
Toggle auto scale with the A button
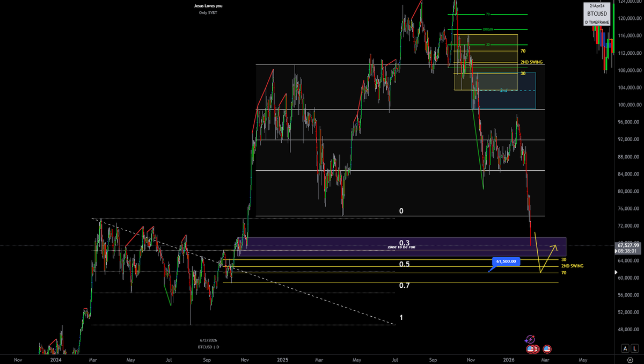(x=626, y=348)
